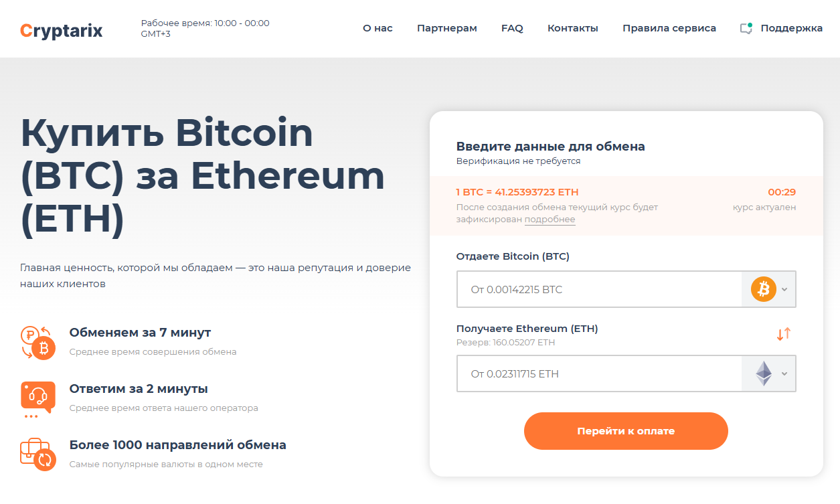Open the Контакты page
Image resolution: width=840 pixels, height=504 pixels.
click(572, 28)
